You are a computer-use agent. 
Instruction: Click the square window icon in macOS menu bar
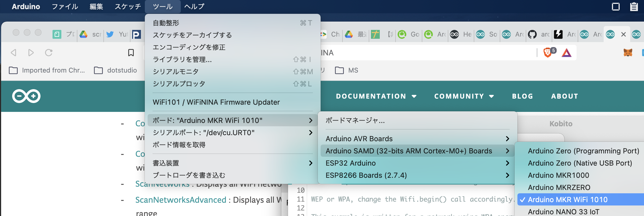pyautogui.click(x=616, y=6)
